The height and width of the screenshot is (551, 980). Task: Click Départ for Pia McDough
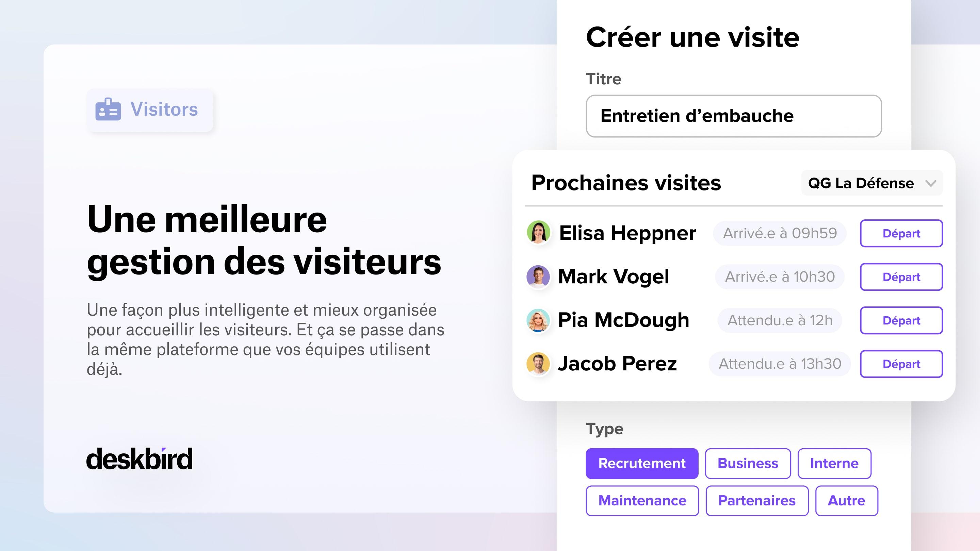(901, 320)
